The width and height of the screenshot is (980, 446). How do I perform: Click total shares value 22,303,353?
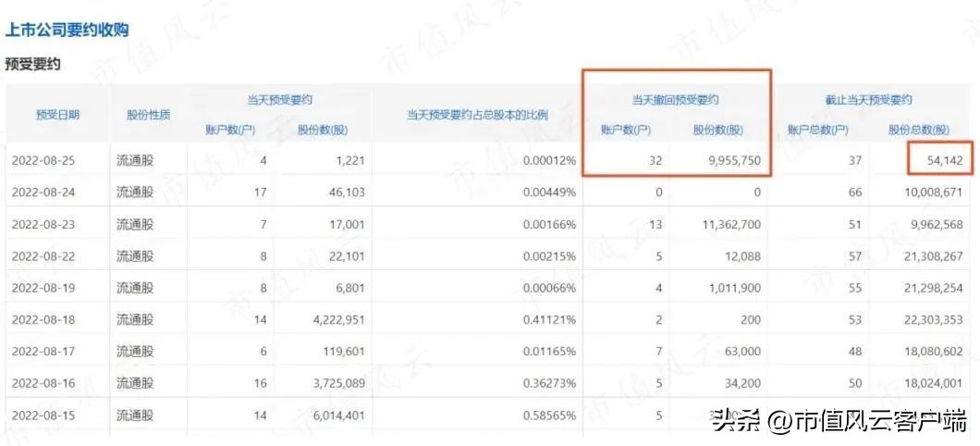(x=933, y=319)
